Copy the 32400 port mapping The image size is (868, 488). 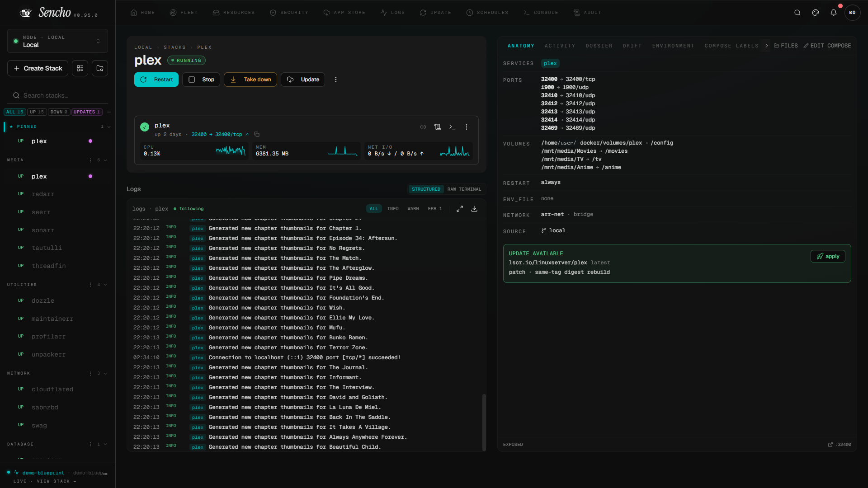[257, 134]
